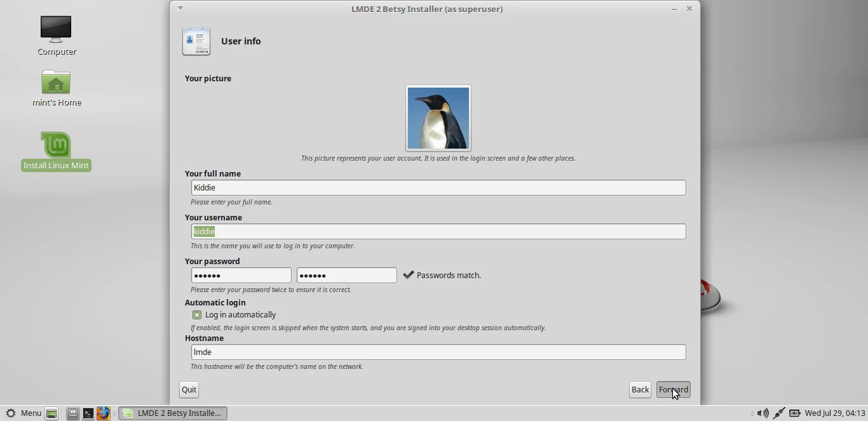
Task: Click the penguin user picture thumbnail
Action: click(438, 118)
